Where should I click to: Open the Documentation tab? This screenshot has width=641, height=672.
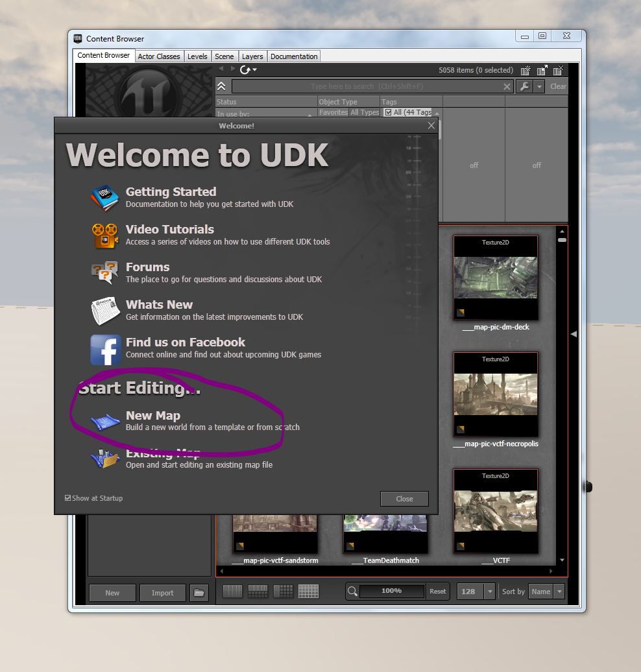pyautogui.click(x=294, y=56)
